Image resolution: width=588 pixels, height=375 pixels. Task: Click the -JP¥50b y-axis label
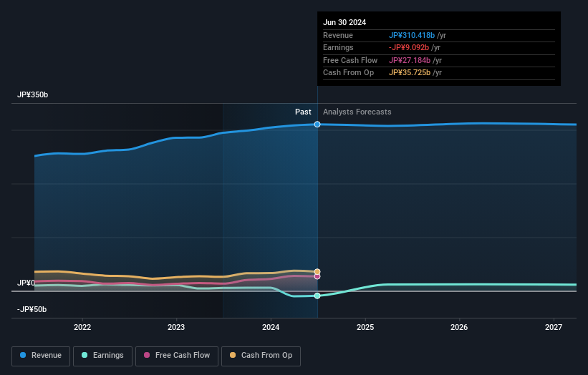[x=32, y=309]
